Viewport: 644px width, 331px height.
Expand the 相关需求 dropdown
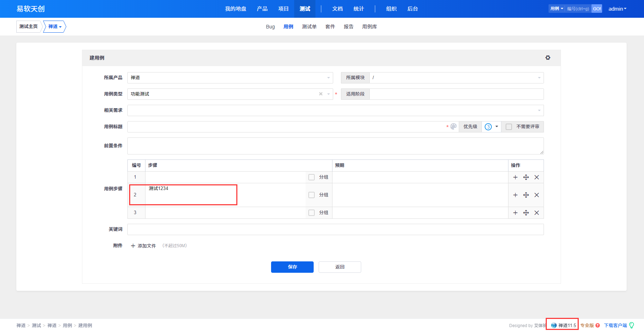(x=335, y=110)
